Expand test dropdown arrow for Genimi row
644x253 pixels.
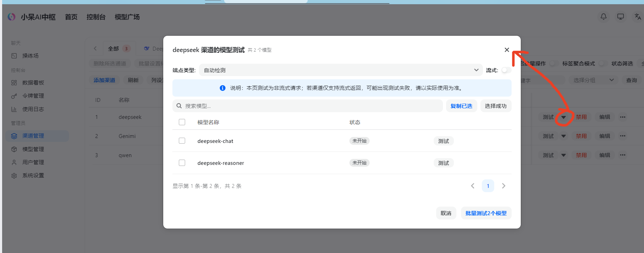[x=563, y=136]
